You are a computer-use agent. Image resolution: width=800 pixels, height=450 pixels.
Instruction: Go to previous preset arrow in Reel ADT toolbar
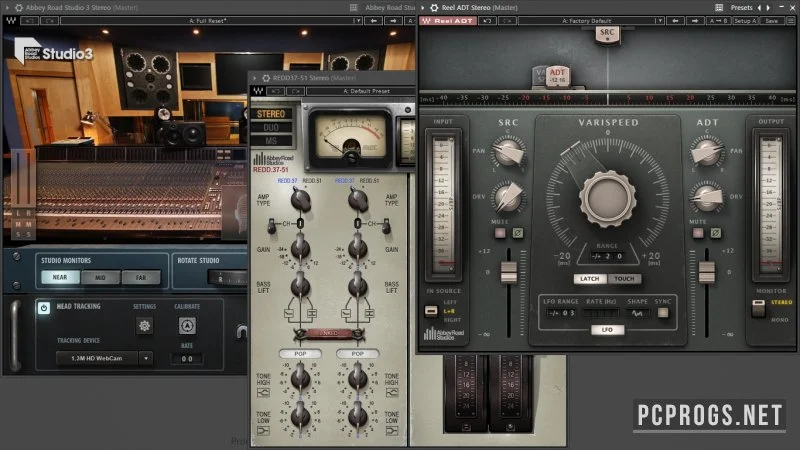click(675, 21)
